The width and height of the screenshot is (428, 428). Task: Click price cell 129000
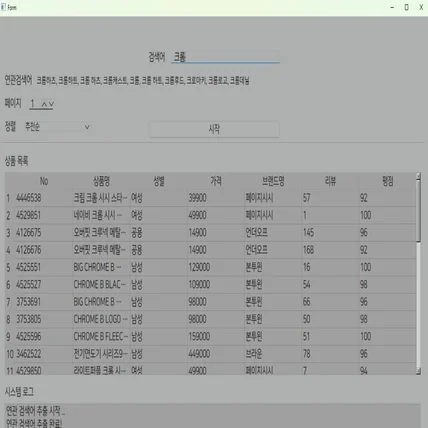pyautogui.click(x=216, y=267)
